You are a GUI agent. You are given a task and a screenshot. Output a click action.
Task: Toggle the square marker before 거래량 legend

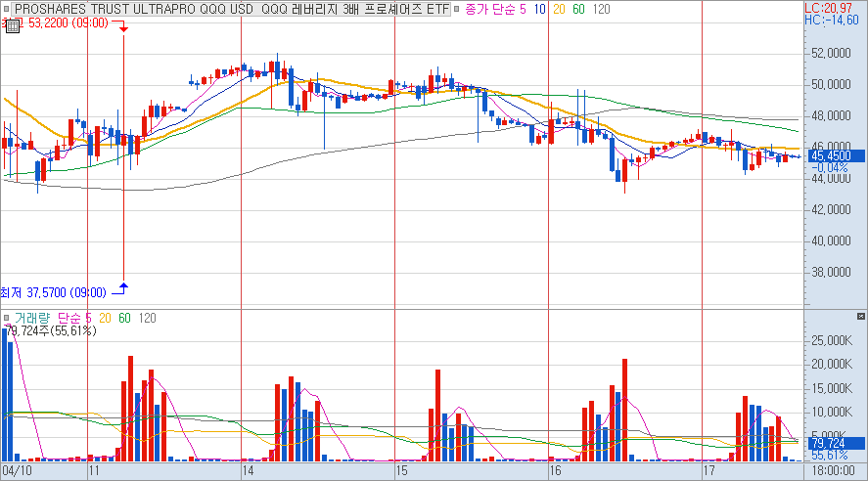7,318
